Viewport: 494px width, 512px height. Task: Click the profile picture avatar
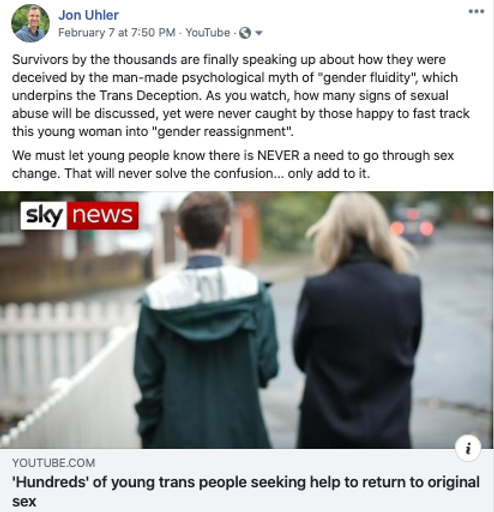tap(30, 23)
